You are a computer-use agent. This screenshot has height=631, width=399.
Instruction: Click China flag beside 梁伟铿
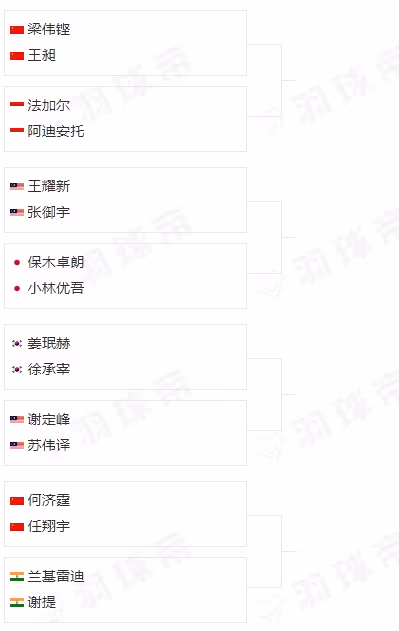point(17,30)
